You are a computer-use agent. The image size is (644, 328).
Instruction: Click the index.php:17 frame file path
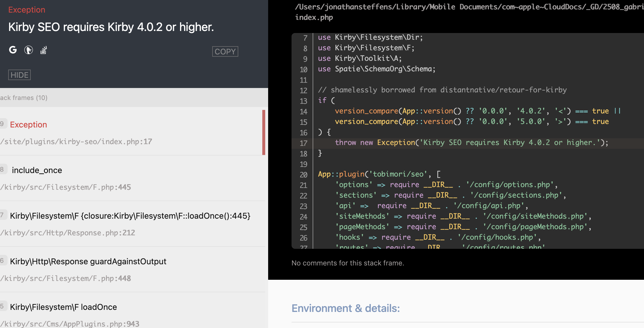click(x=76, y=142)
